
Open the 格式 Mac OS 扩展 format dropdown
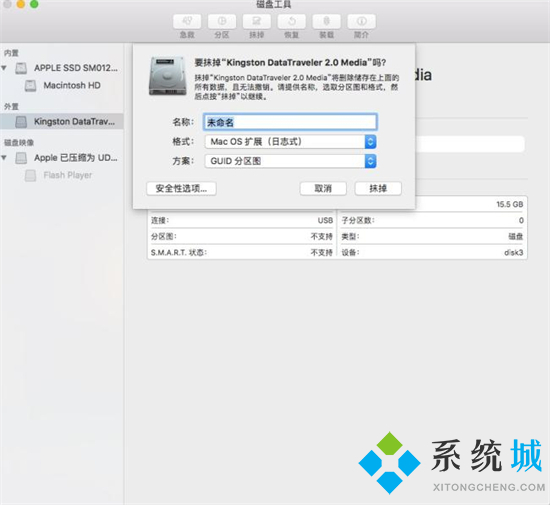coord(290,142)
